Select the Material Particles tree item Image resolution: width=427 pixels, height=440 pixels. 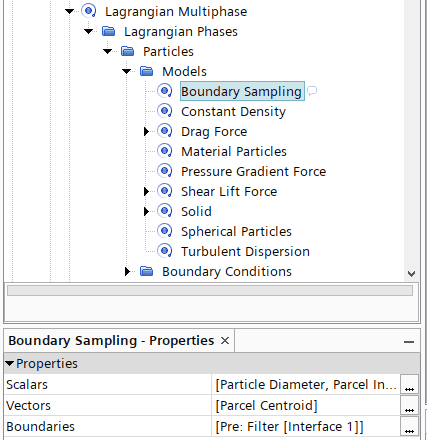point(234,151)
